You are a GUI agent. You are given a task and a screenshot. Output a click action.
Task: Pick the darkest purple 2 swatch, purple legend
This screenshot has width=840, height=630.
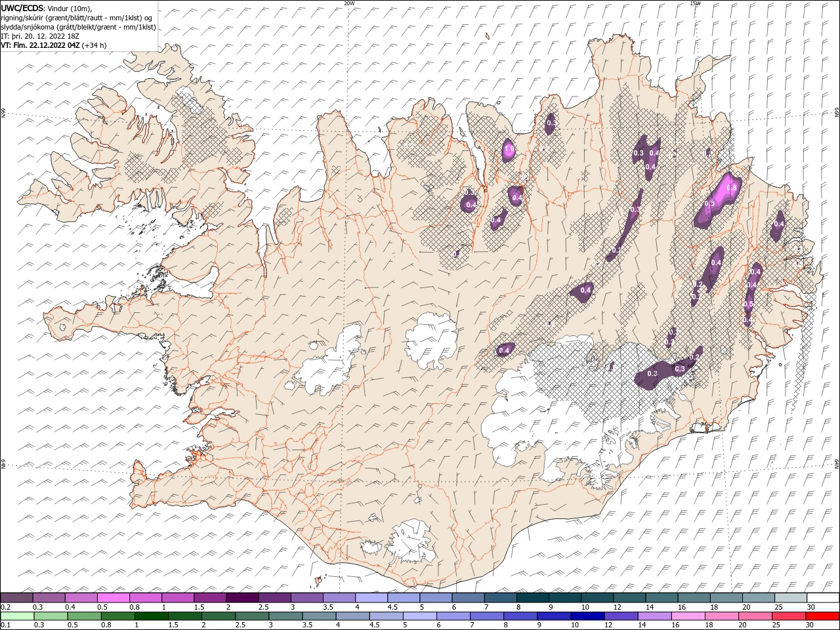[242, 598]
